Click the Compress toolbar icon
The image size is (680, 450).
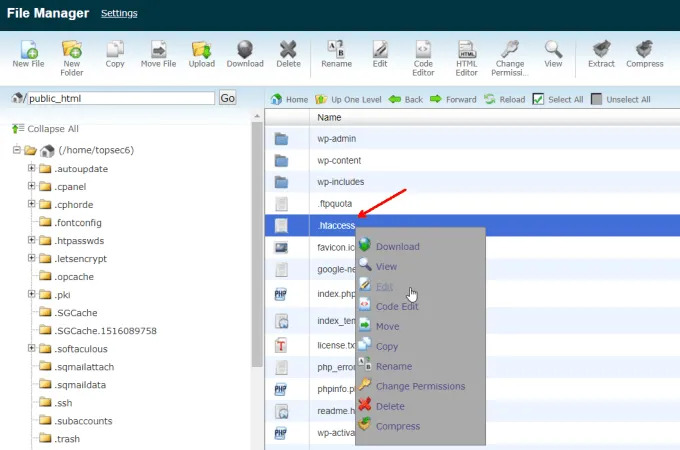click(644, 49)
